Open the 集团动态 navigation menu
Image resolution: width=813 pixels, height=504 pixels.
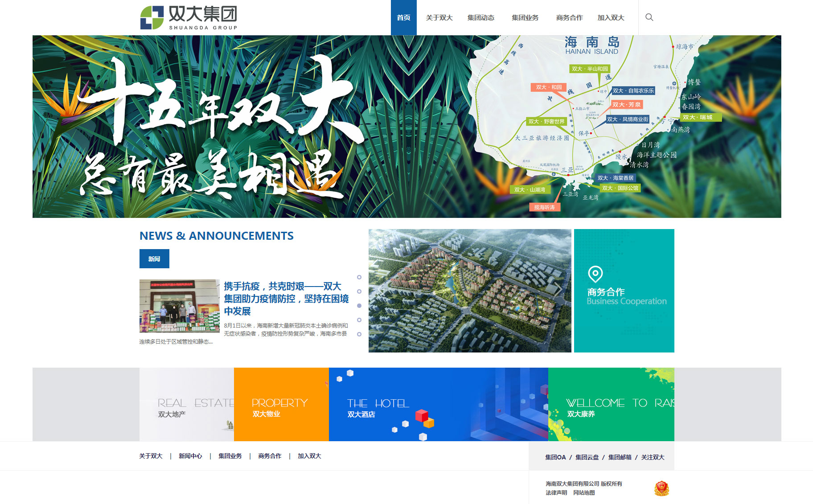click(x=481, y=18)
